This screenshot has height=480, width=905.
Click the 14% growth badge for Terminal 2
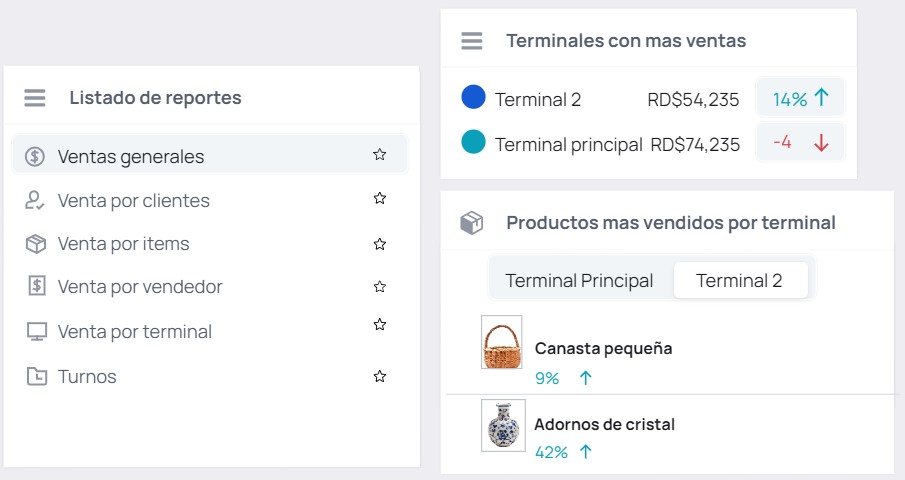pos(800,98)
